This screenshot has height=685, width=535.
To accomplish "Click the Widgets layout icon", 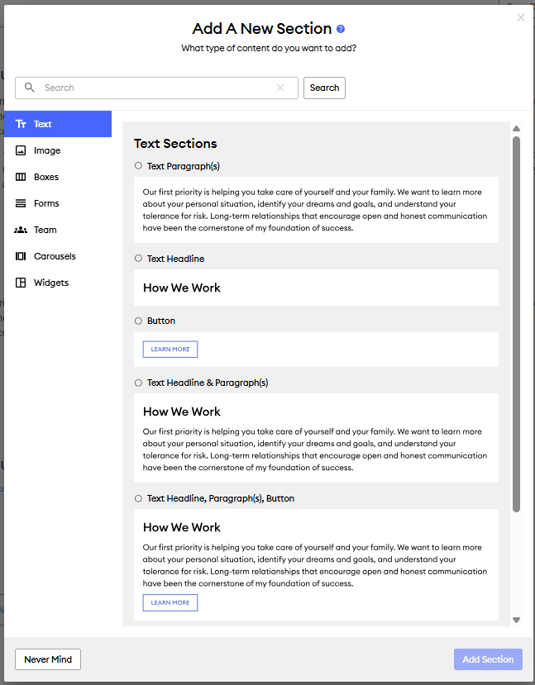I will tap(21, 283).
